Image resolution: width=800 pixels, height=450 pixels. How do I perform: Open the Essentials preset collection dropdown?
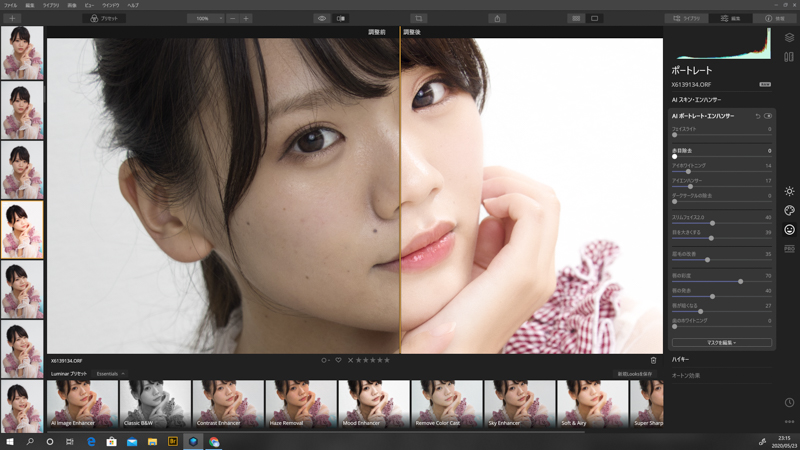(x=110, y=374)
